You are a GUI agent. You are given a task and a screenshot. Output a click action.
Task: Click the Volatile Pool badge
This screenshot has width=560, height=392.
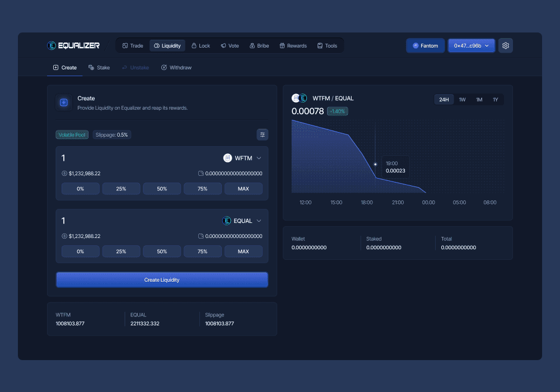[72, 134]
